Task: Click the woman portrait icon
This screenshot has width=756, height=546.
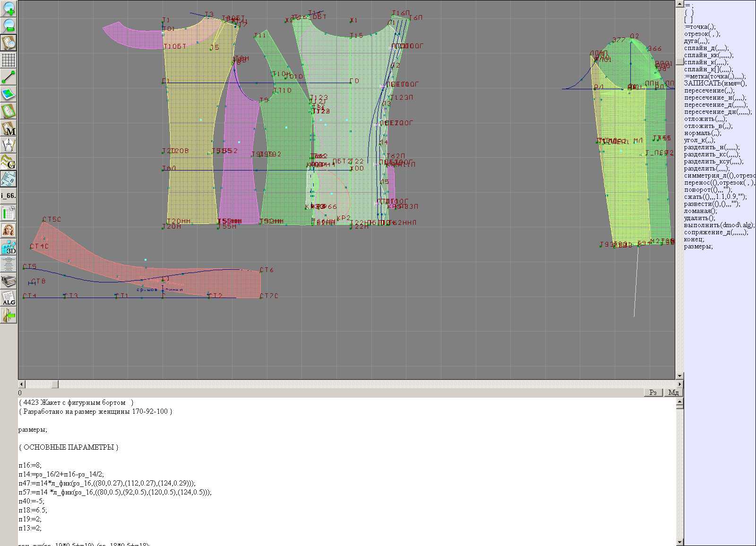Action: tap(9, 230)
